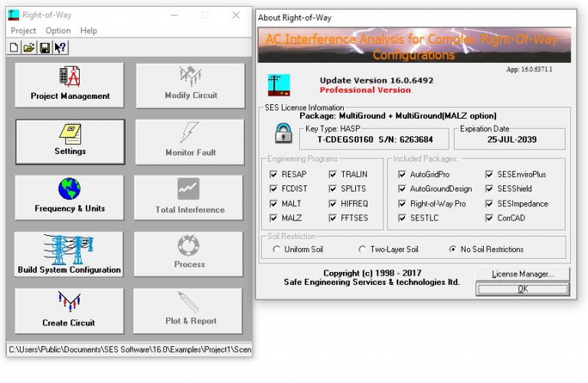Toggle the FFTSES checkbox

332,218
